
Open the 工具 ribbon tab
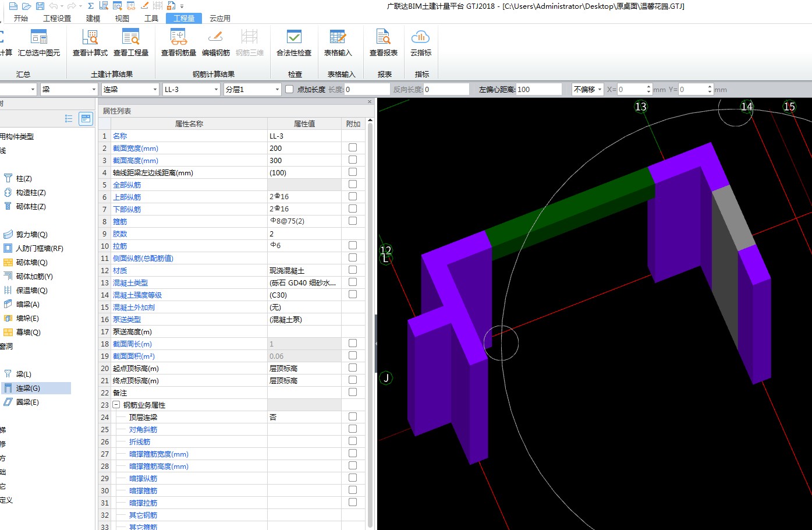pyautogui.click(x=151, y=18)
